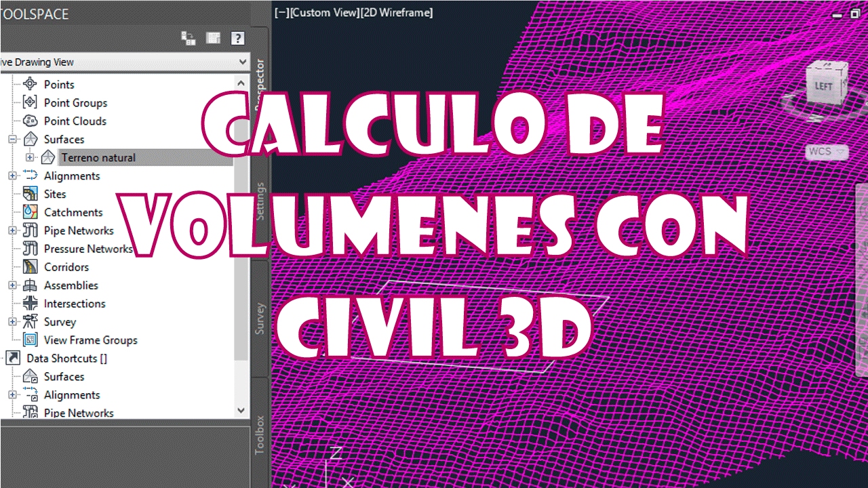
Task: Click the LEFT face of the ViewCube
Action: (823, 86)
